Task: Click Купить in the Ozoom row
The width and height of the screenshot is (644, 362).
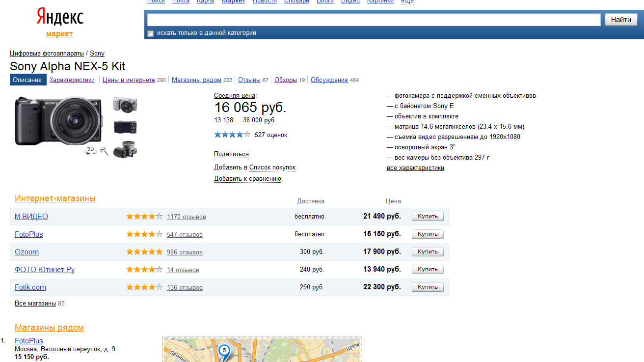Action: [428, 252]
